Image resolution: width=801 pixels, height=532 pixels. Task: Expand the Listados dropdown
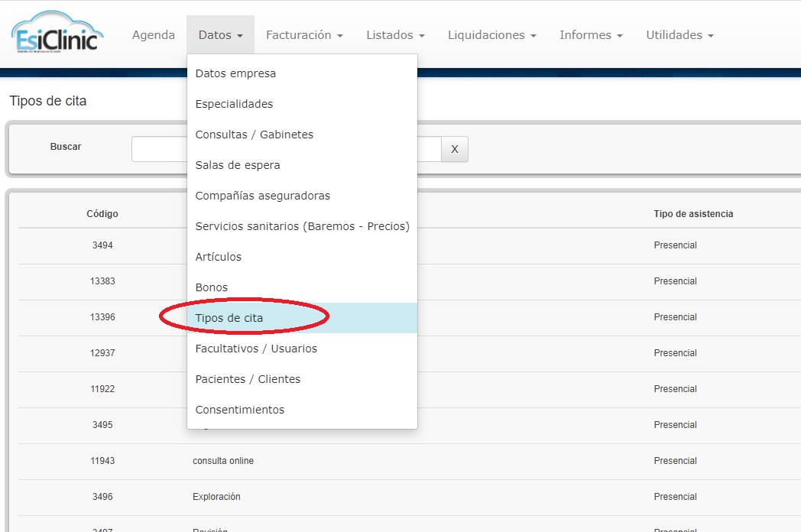(395, 34)
